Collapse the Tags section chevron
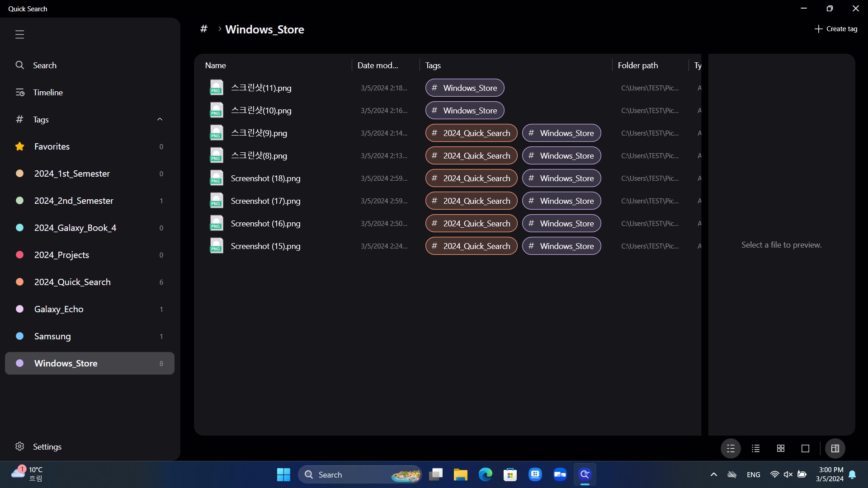This screenshot has width=868, height=488. click(x=160, y=119)
